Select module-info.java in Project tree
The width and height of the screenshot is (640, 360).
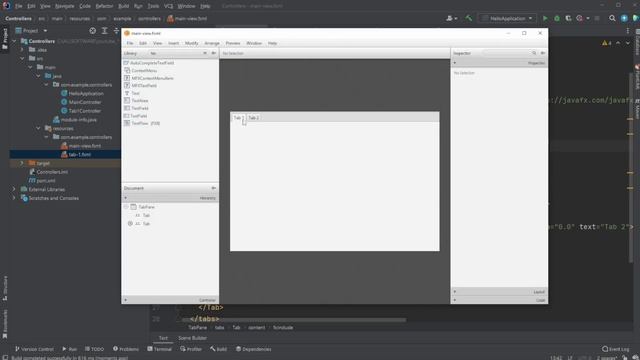coord(75,120)
